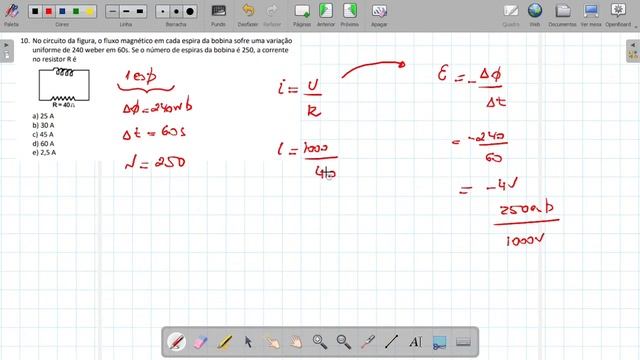Expand the right side panel

[633, 51]
